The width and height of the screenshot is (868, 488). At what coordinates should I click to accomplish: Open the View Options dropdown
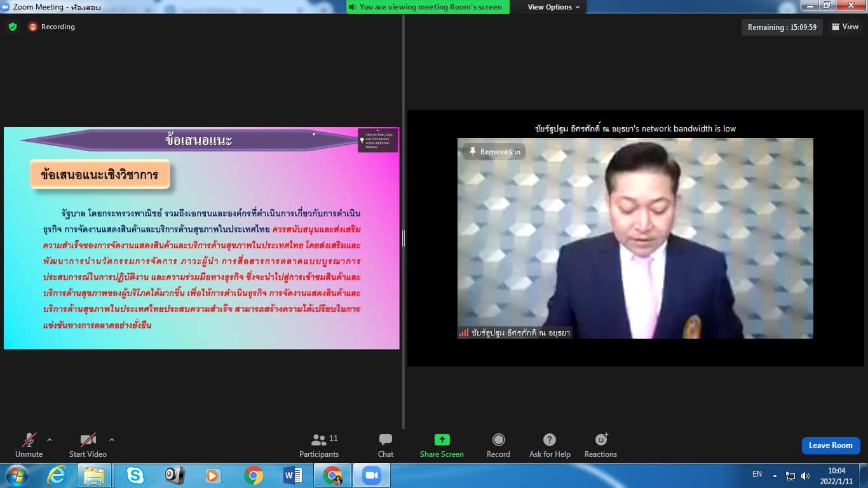click(x=553, y=7)
